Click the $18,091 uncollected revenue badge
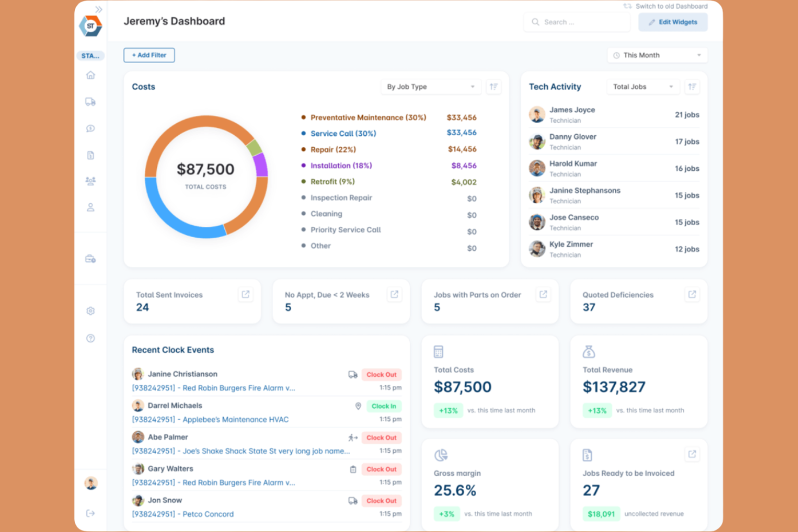Screen dimensions: 798x532 coord(601,514)
